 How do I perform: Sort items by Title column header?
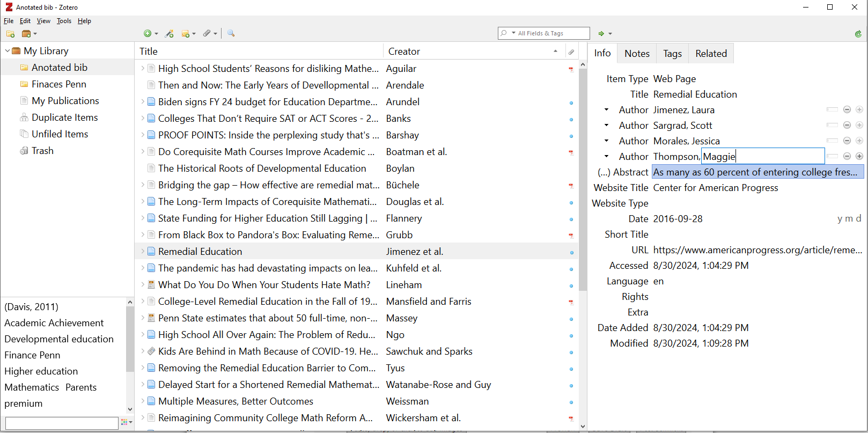259,52
